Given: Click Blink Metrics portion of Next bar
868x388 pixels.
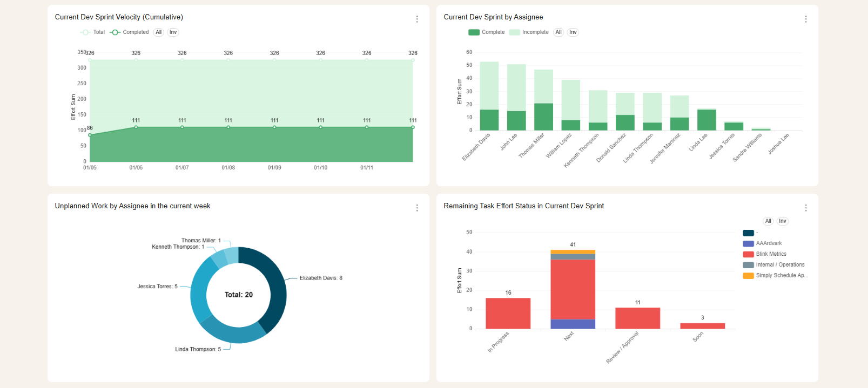Looking at the screenshot, I should pyautogui.click(x=573, y=289).
